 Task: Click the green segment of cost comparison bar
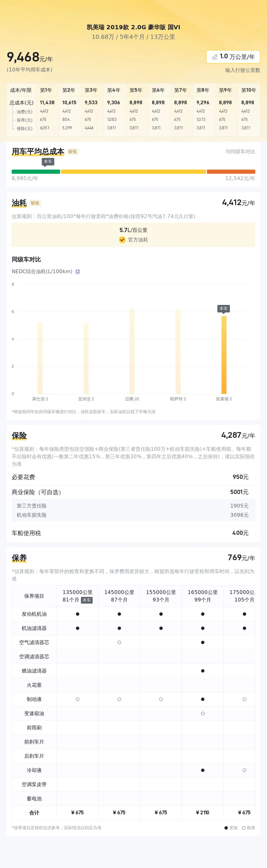[36, 172]
